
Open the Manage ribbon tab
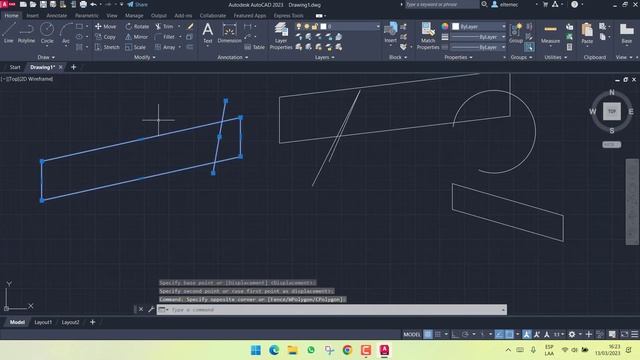click(x=134, y=16)
